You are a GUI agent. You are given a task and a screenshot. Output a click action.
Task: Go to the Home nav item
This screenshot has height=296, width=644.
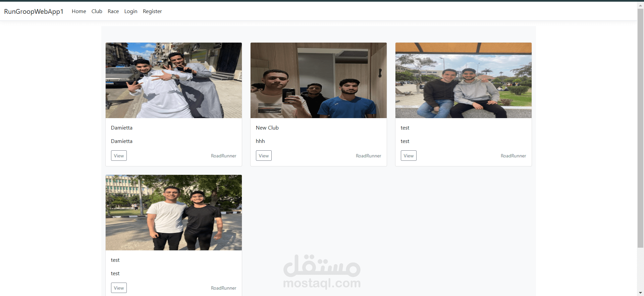coord(79,11)
